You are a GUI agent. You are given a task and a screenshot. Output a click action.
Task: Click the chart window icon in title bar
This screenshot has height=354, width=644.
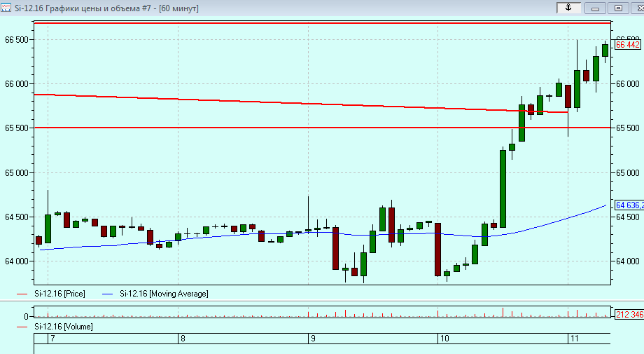6,8
